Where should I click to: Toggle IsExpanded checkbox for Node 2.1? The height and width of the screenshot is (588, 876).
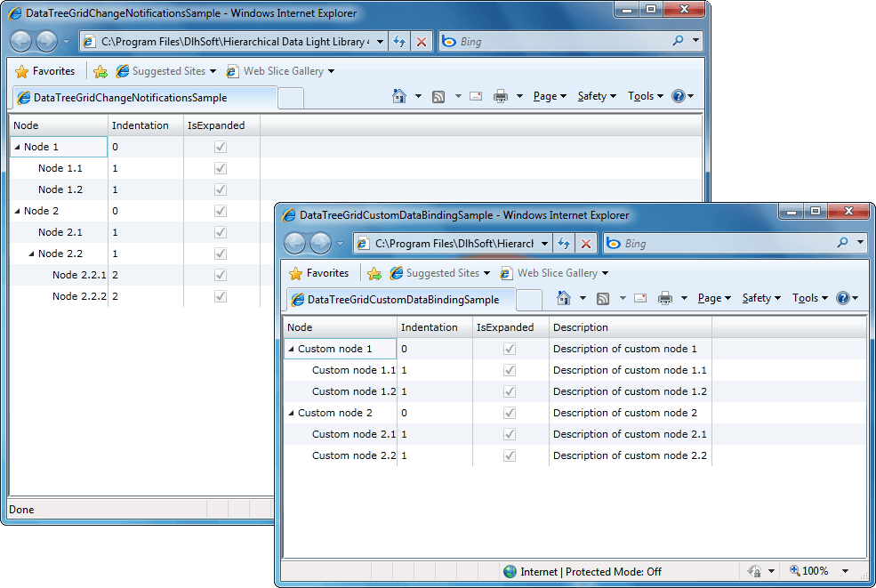221,232
